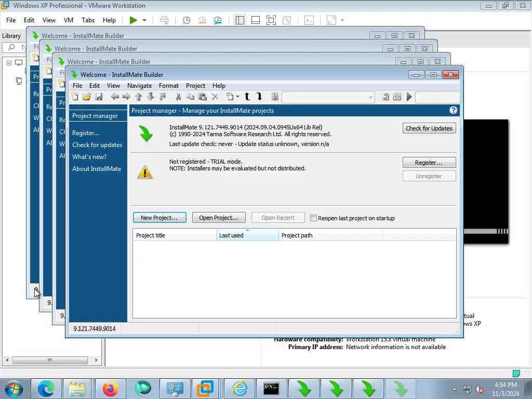The image size is (532, 399).
Task: Open the InstallMate Project menu
Action: click(195, 86)
